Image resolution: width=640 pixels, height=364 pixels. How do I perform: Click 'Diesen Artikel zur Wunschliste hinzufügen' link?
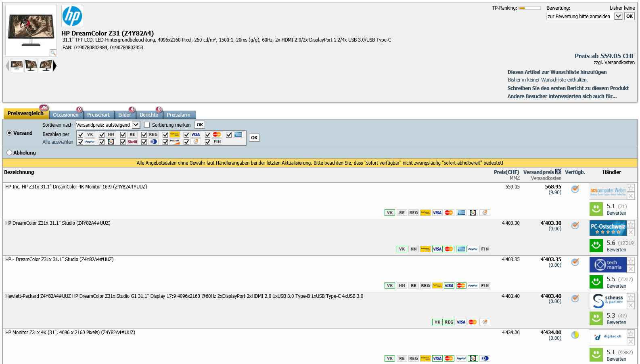coord(557,72)
